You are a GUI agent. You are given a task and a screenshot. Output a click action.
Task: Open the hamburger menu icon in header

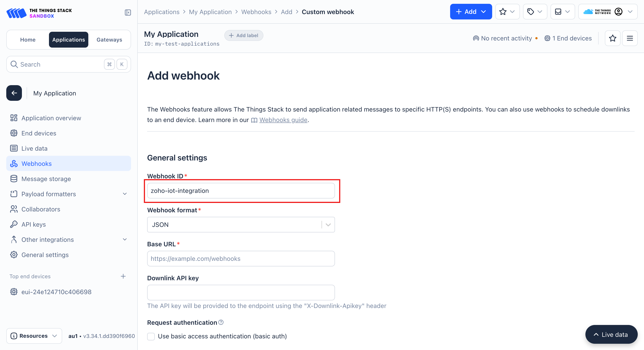pyautogui.click(x=629, y=38)
